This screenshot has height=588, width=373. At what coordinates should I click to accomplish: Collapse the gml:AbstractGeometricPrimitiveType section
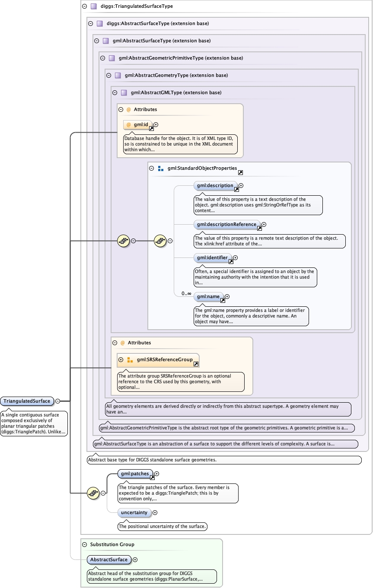pos(102,58)
